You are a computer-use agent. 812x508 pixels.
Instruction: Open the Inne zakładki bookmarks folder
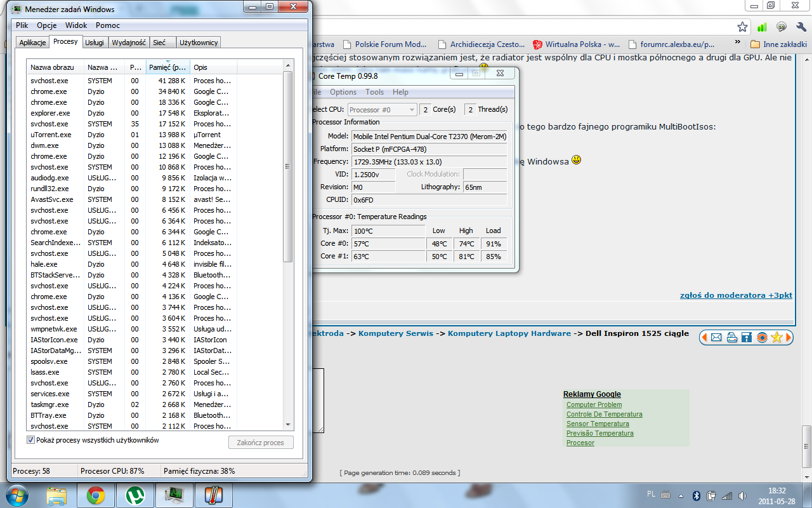(778, 44)
